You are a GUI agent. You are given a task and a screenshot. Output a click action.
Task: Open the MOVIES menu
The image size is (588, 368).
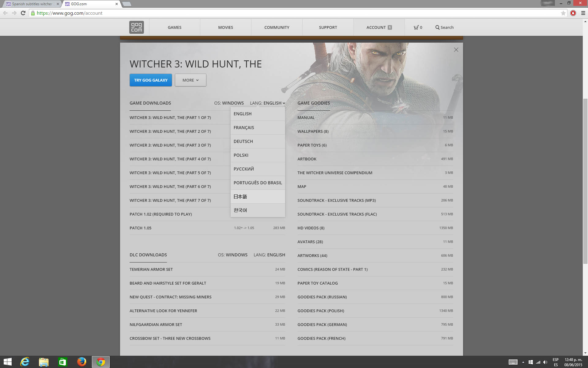pyautogui.click(x=225, y=27)
